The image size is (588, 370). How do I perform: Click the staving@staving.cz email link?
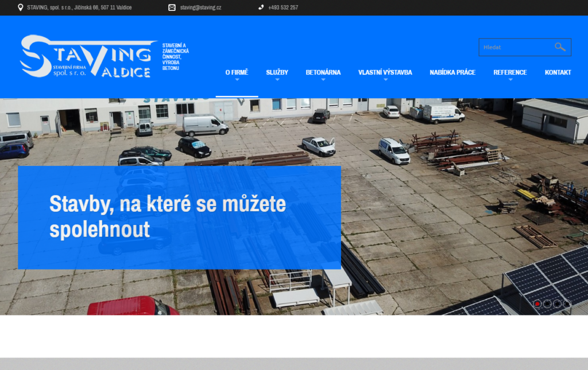pyautogui.click(x=200, y=7)
